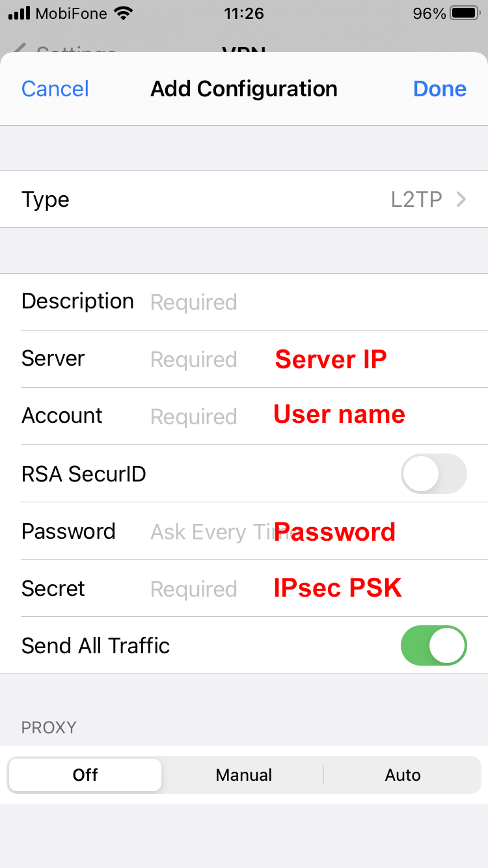This screenshot has height=868, width=488.
Task: Tap the cellular signal bars icon
Action: click(x=20, y=13)
